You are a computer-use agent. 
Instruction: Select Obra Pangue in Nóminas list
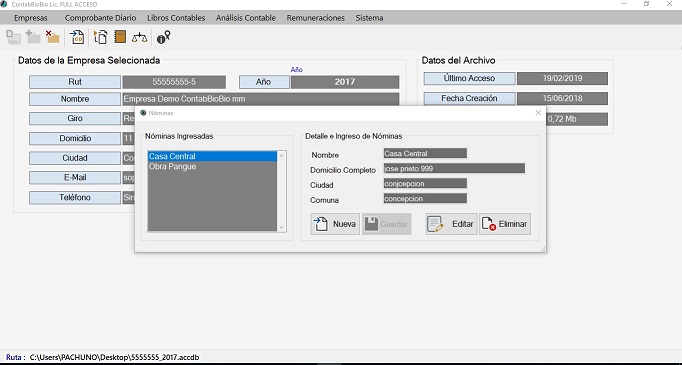[212, 167]
